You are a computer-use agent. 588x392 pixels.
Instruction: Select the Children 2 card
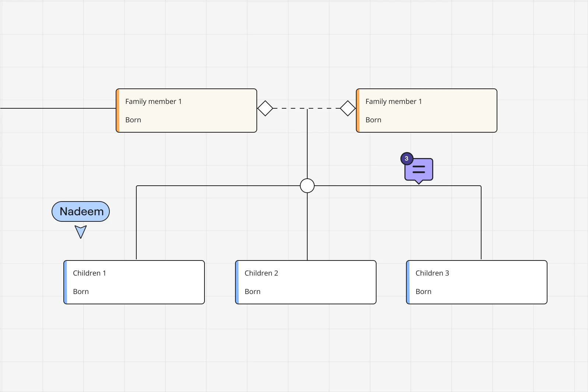click(x=306, y=282)
